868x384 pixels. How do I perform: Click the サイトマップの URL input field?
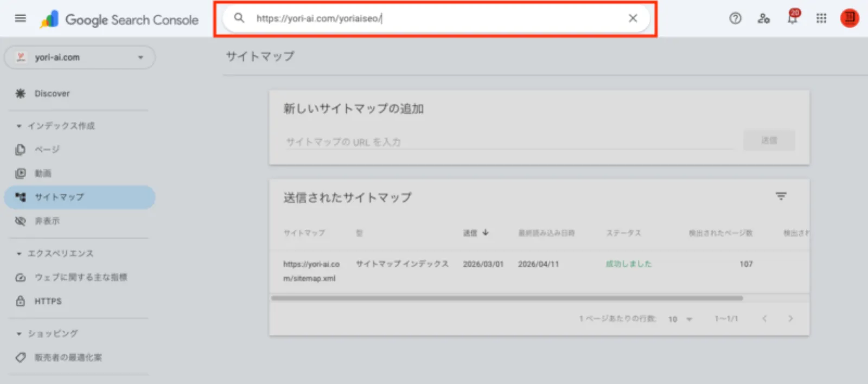pyautogui.click(x=509, y=142)
